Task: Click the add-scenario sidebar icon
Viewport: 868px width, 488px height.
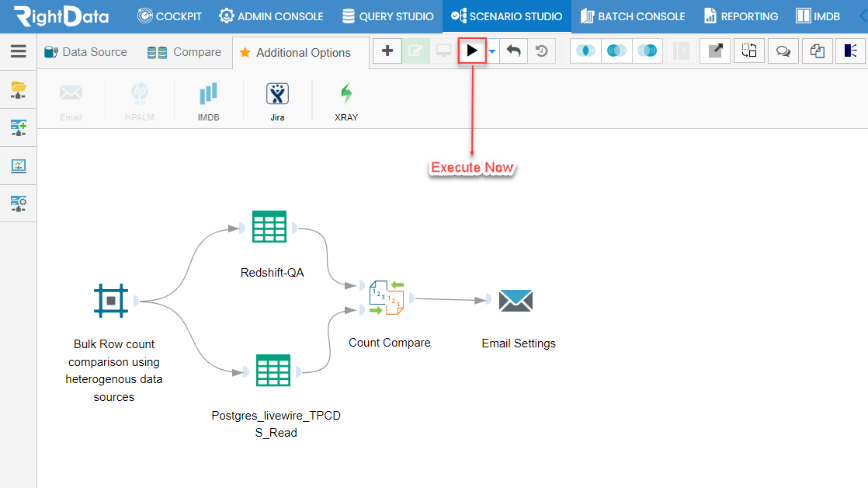Action: 19,127
